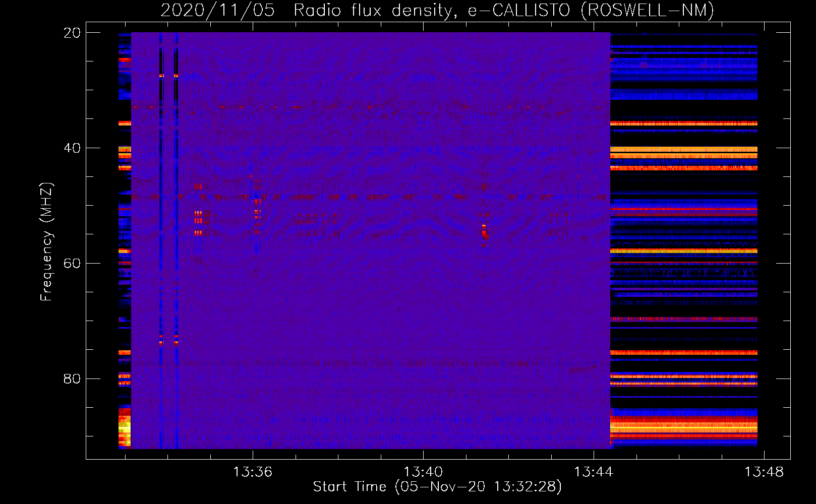Click the 20 frequency tick label

(72, 33)
